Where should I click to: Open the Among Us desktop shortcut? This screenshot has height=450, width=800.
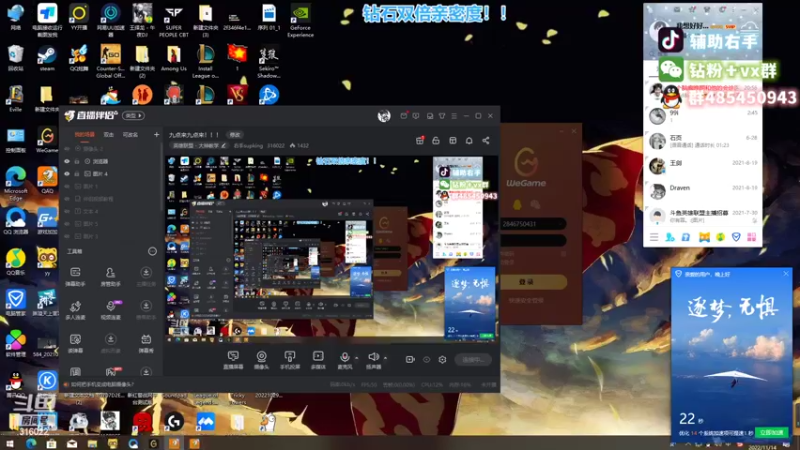tap(173, 58)
